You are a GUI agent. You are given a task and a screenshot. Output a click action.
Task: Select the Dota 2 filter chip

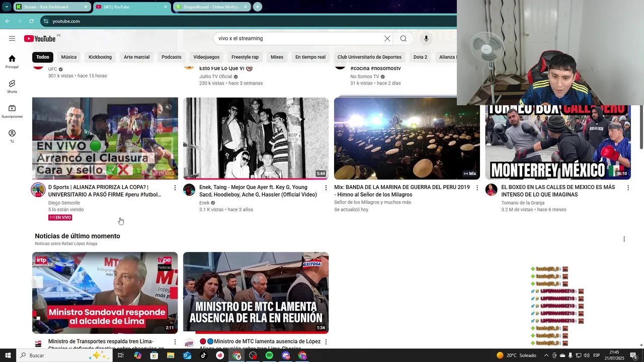click(x=420, y=57)
